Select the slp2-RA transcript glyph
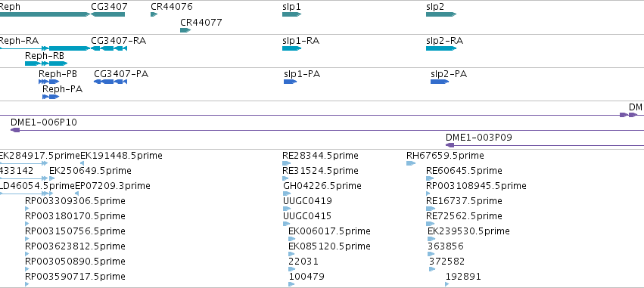 pyautogui.click(x=441, y=48)
